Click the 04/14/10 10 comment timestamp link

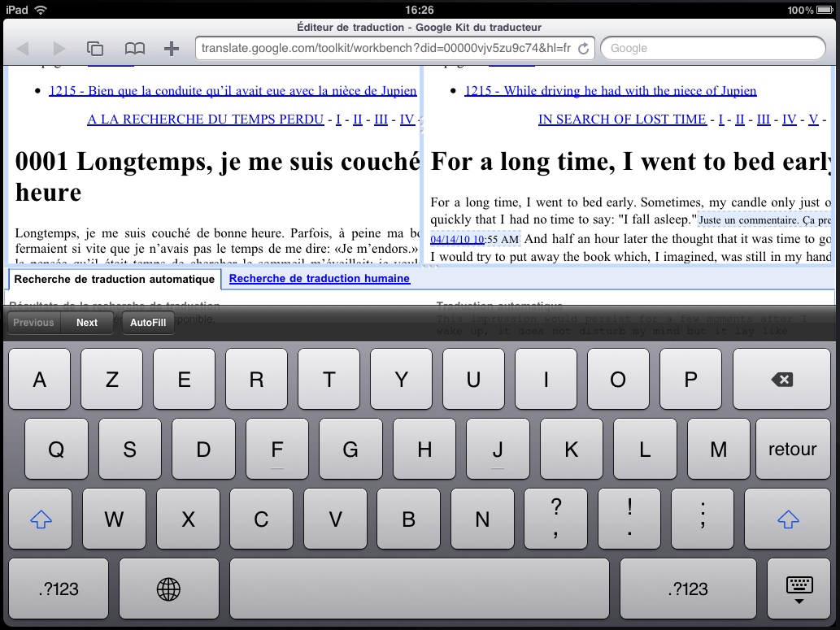point(457,240)
